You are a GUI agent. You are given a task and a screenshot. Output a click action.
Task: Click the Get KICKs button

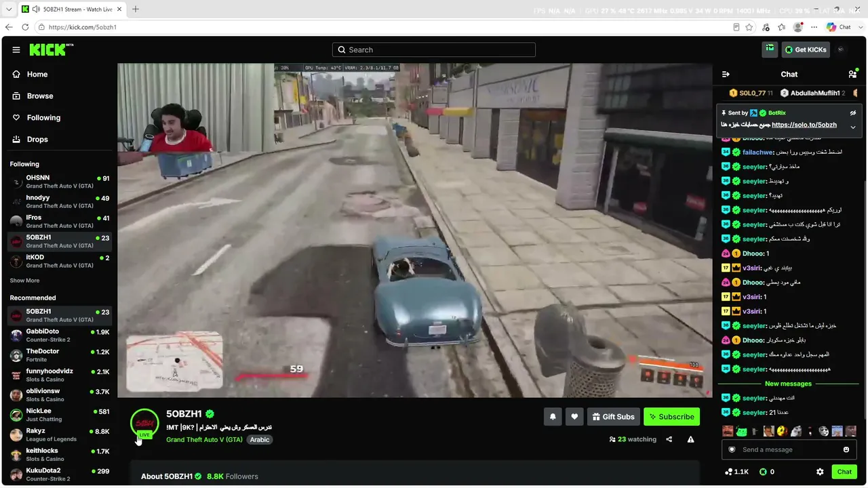805,49
